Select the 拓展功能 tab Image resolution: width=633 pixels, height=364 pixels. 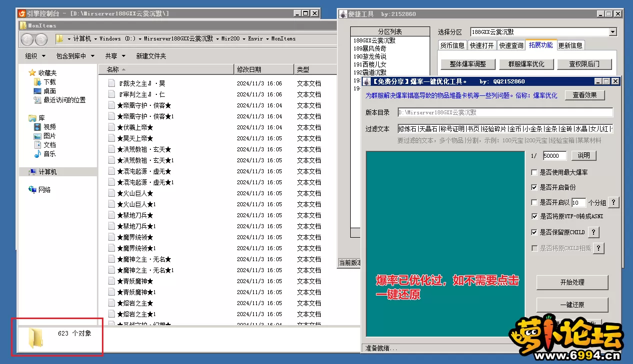coord(541,45)
